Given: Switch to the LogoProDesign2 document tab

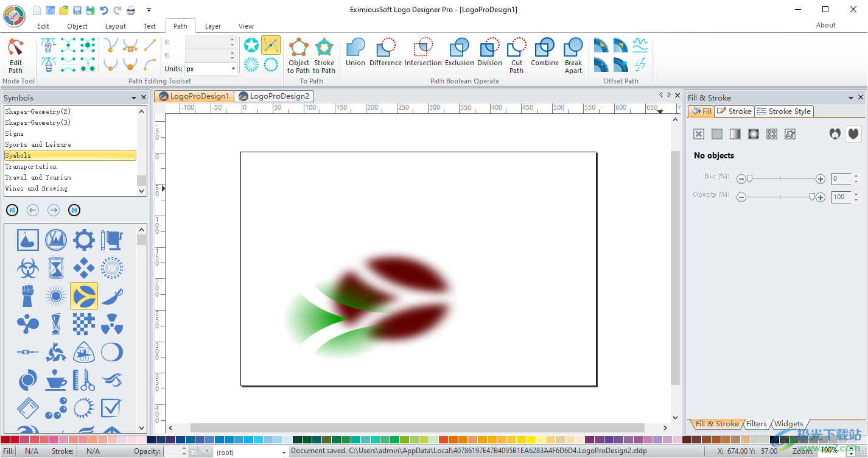Looking at the screenshot, I should pos(274,96).
